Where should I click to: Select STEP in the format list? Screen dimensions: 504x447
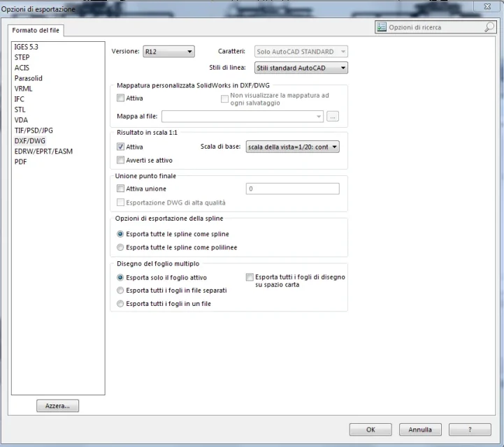(22, 57)
